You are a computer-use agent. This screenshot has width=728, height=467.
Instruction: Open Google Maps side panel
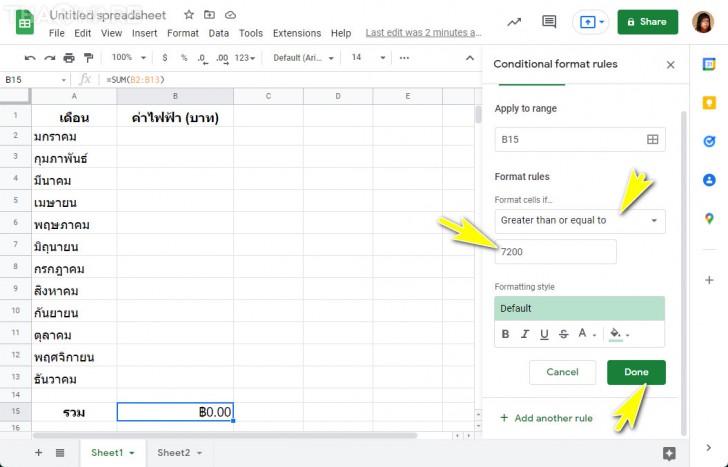(x=709, y=218)
